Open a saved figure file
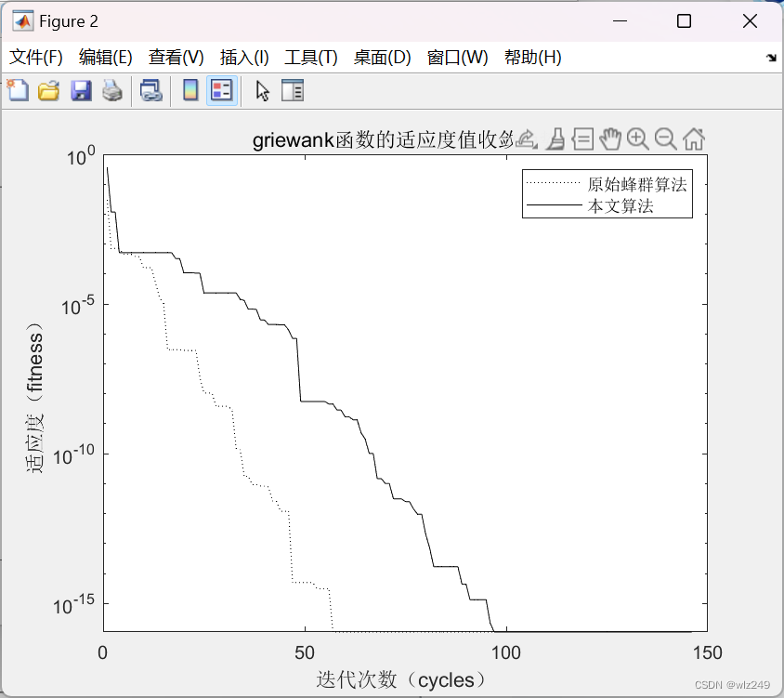The image size is (784, 698). point(48,90)
